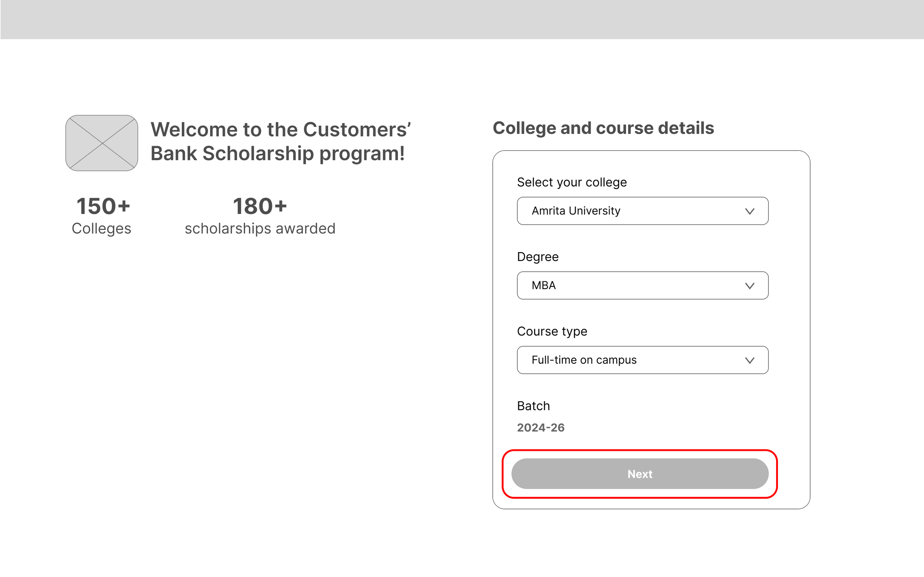Click the chevron in Amrita University field
924x577 pixels.
(749, 211)
